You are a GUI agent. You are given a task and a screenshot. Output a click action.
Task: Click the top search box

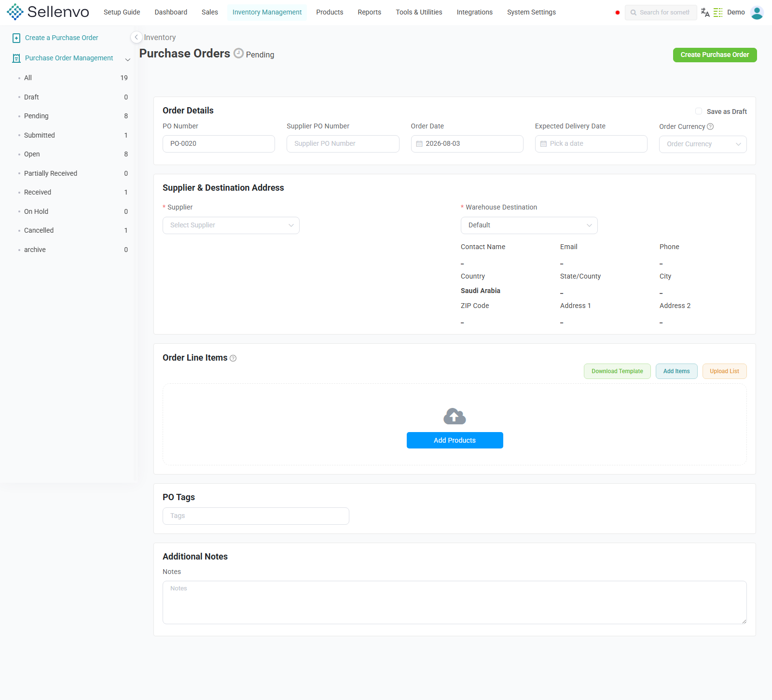click(661, 13)
